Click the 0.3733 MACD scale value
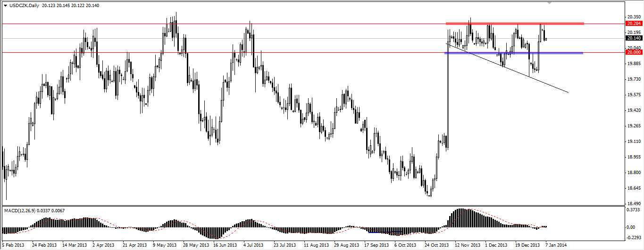Screen dimensions: 644x250 pyautogui.click(x=634, y=209)
